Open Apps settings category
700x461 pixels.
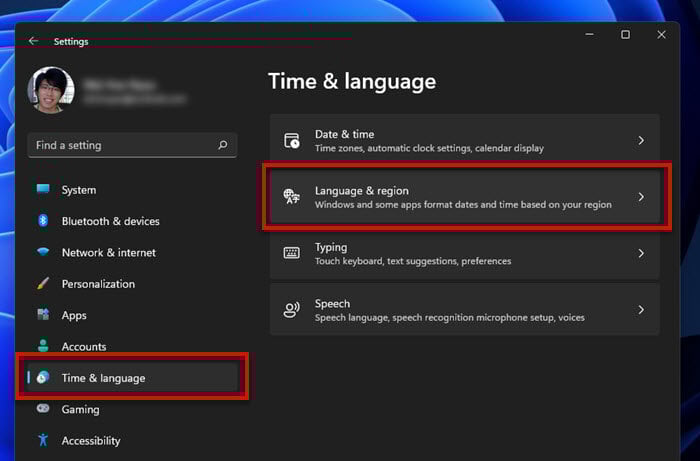pos(132,315)
